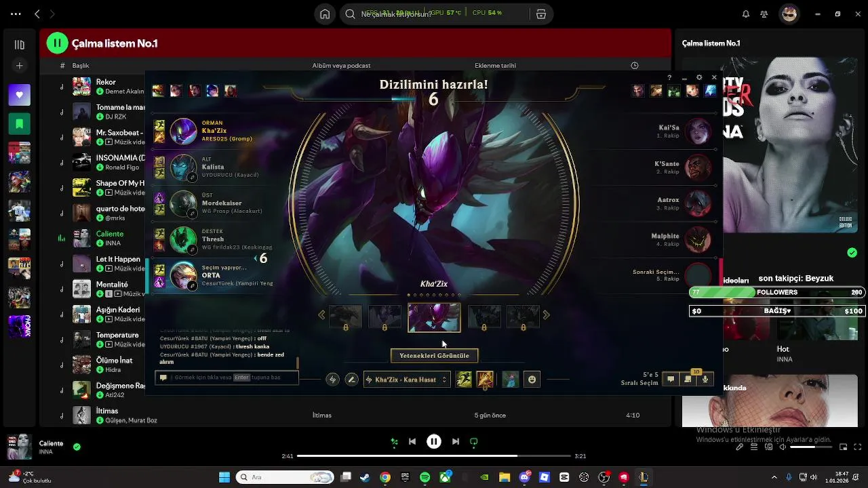Open Chrome from the taskbar

click(385, 477)
